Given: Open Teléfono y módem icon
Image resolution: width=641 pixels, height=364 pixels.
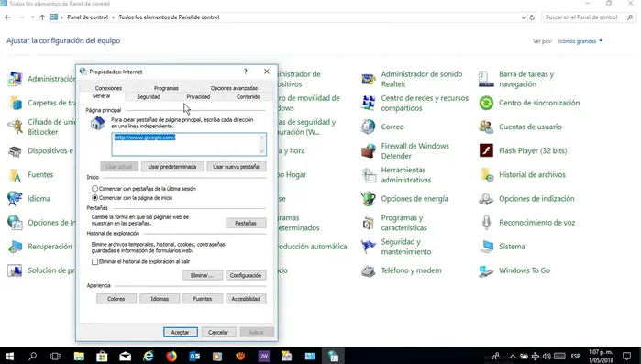Looking at the screenshot, I should [x=369, y=270].
